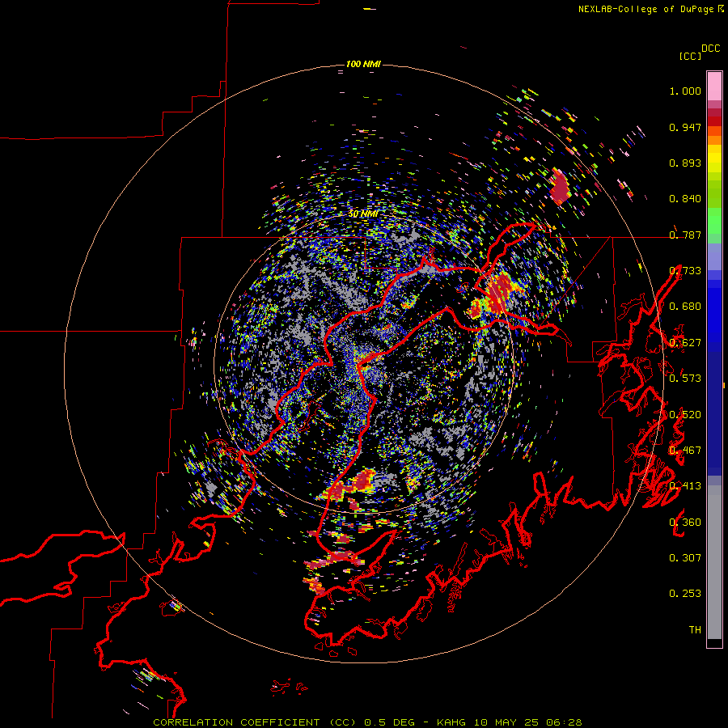Click the 0.627 scale value

pyautogui.click(x=685, y=343)
